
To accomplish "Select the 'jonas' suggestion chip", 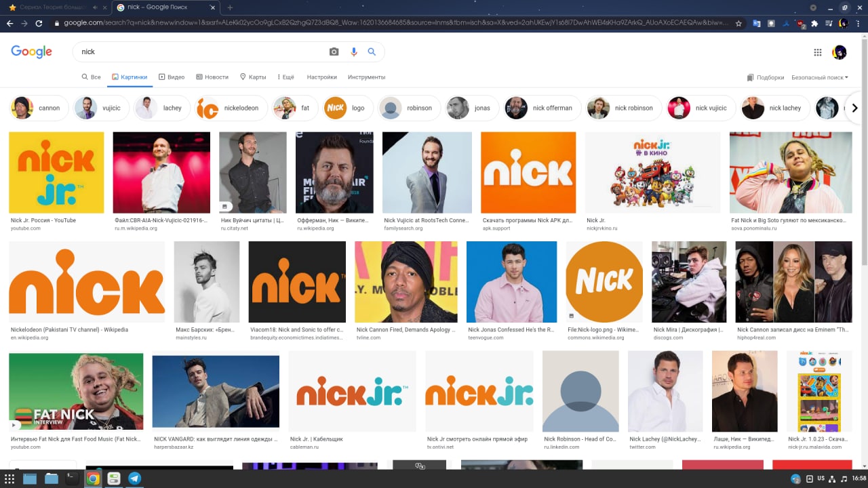I will click(472, 108).
